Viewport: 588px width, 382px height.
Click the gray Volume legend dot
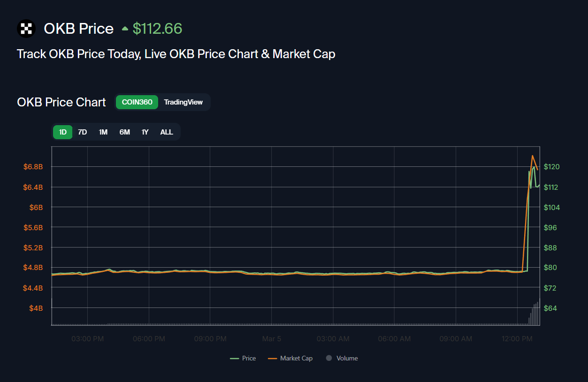[x=329, y=358]
